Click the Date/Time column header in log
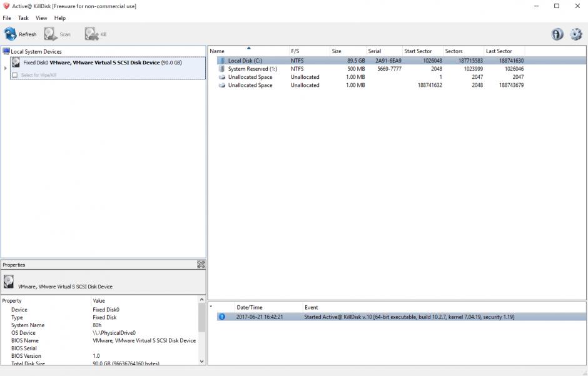This screenshot has height=376, width=588. [268, 307]
